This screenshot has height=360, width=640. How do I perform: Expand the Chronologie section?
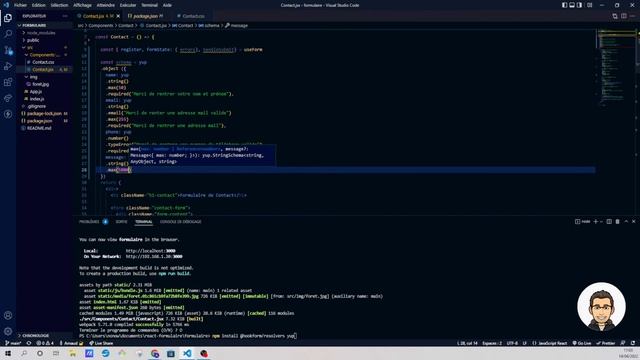45,336
